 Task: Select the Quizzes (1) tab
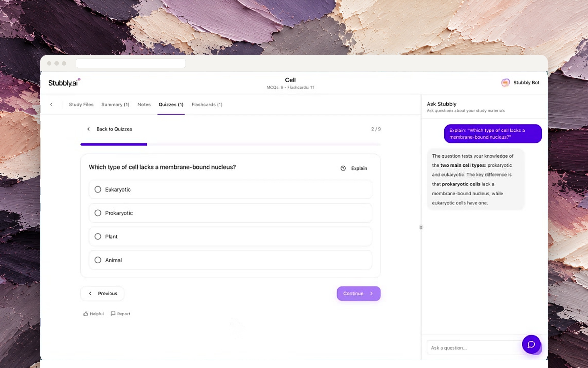[x=171, y=105]
